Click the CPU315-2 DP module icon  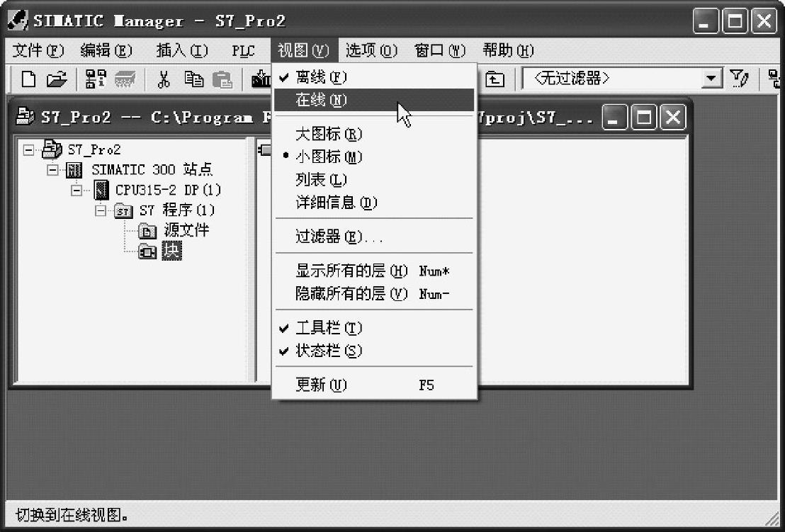(101, 190)
